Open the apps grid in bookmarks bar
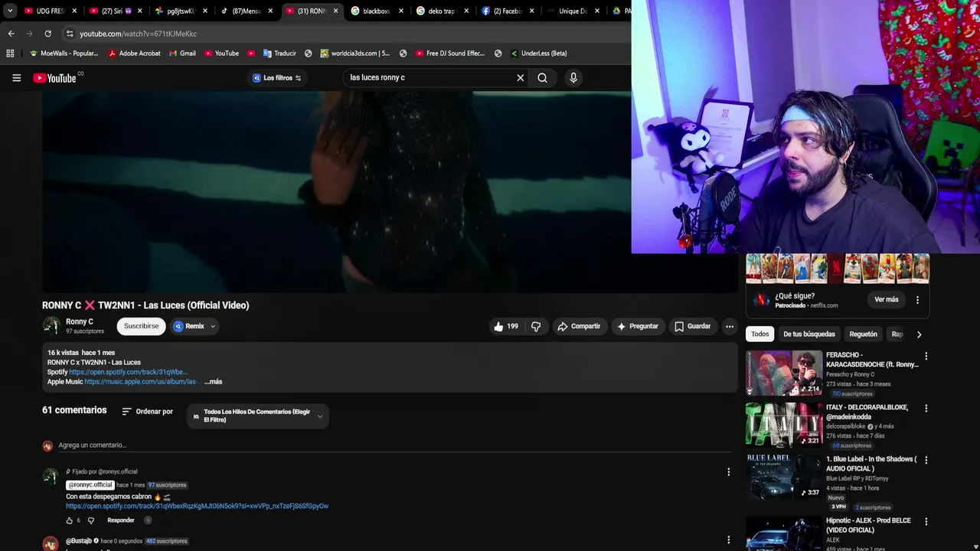 point(10,54)
